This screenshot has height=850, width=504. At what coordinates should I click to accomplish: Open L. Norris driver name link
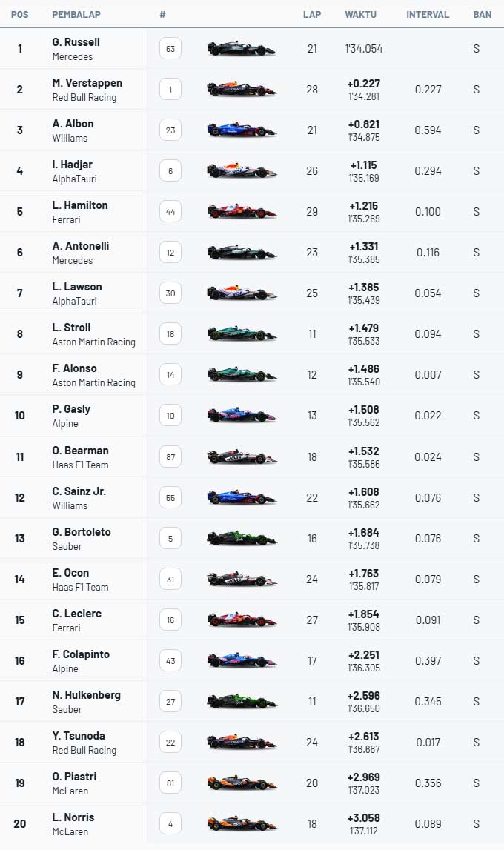tap(73, 817)
